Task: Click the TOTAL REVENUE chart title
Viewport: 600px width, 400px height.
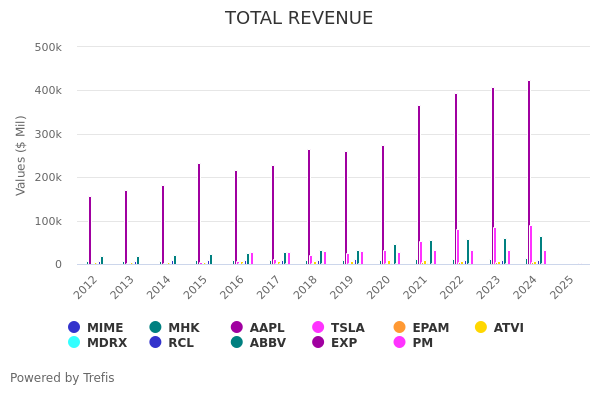Action: click(x=299, y=19)
